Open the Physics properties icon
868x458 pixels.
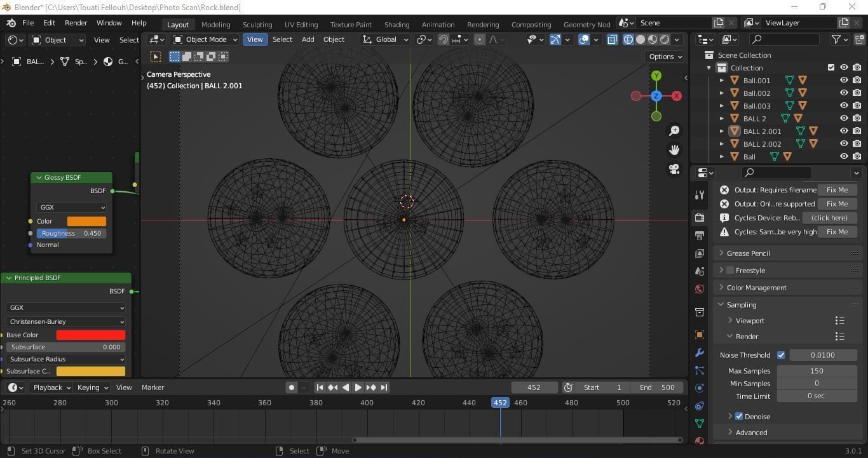pyautogui.click(x=700, y=388)
